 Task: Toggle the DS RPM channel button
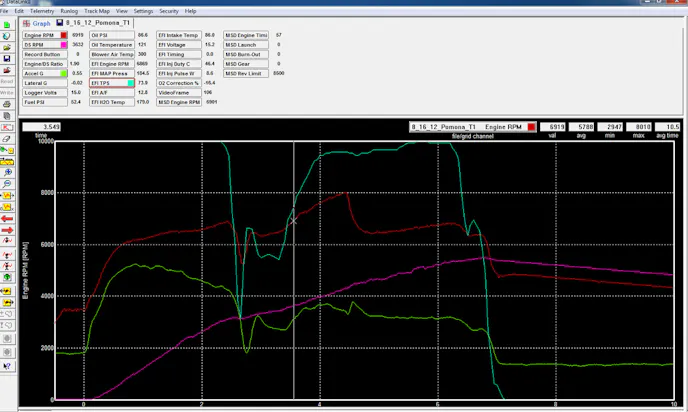pos(40,44)
